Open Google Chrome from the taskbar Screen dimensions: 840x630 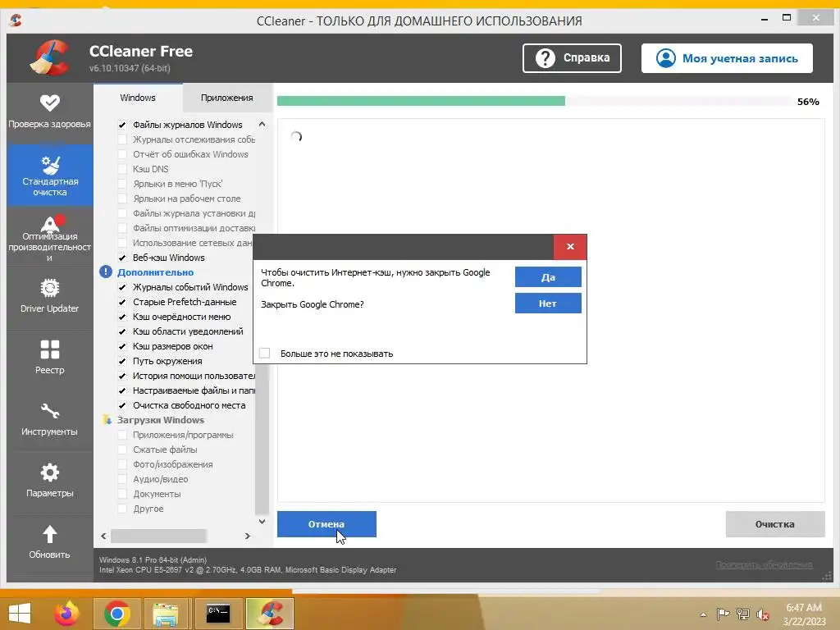117,614
